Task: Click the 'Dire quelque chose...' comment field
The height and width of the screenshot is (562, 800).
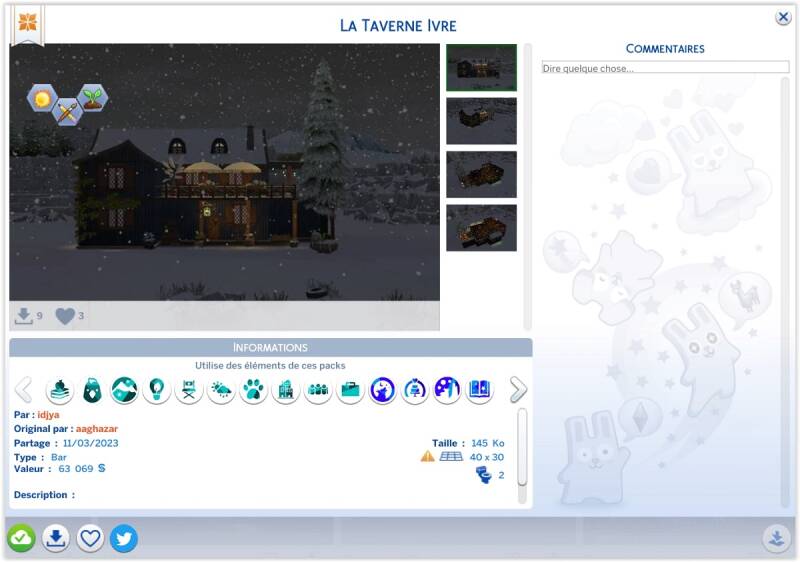Action: [x=665, y=68]
